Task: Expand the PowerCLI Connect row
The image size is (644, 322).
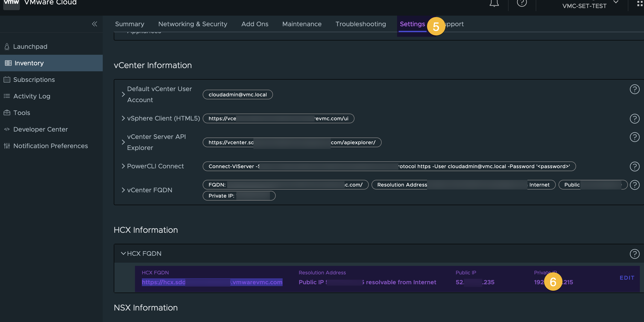Action: click(123, 166)
